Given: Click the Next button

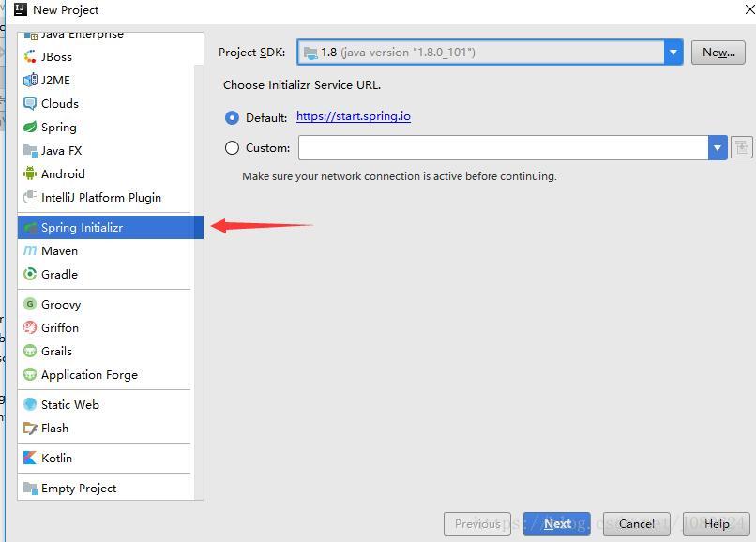Looking at the screenshot, I should tap(557, 523).
